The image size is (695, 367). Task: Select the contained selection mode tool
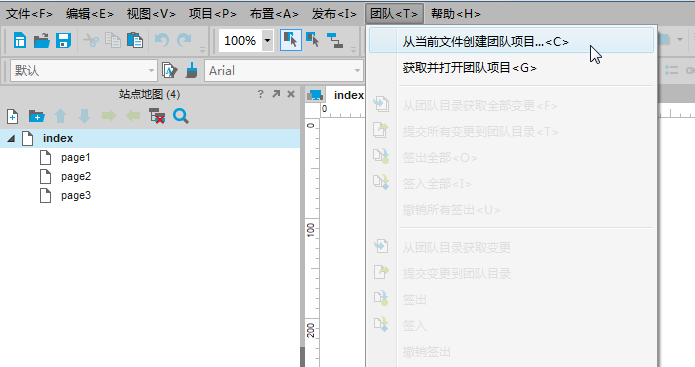(x=312, y=41)
